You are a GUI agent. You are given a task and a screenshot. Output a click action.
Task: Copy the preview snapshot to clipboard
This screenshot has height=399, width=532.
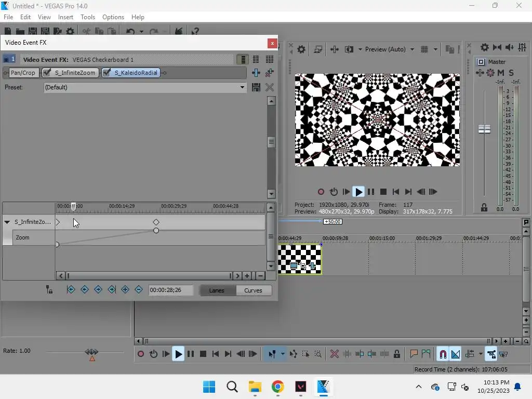(449, 49)
